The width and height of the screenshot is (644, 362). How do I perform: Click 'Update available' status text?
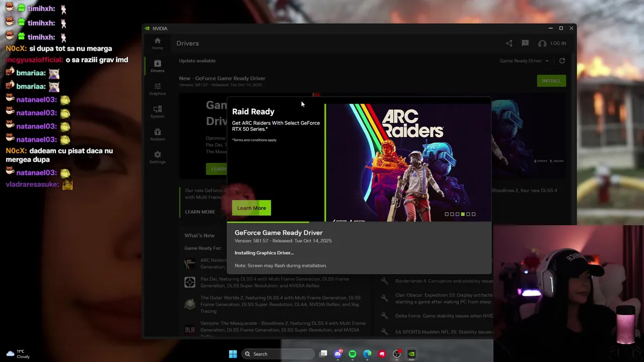(x=197, y=61)
